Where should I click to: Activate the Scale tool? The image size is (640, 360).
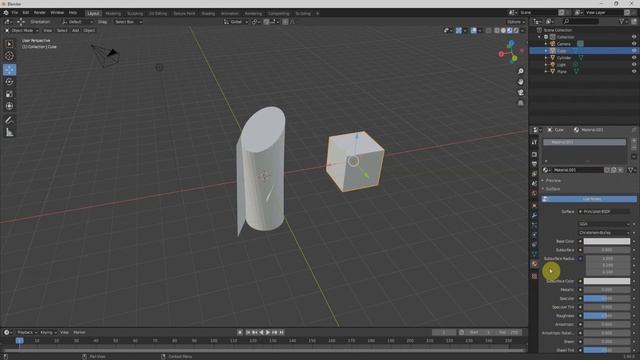click(x=9, y=94)
